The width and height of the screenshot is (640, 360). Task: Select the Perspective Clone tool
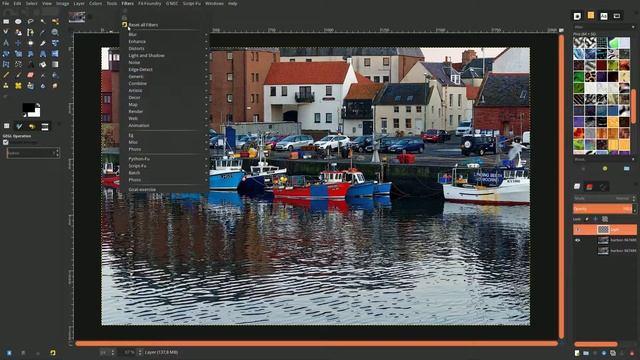click(x=31, y=86)
